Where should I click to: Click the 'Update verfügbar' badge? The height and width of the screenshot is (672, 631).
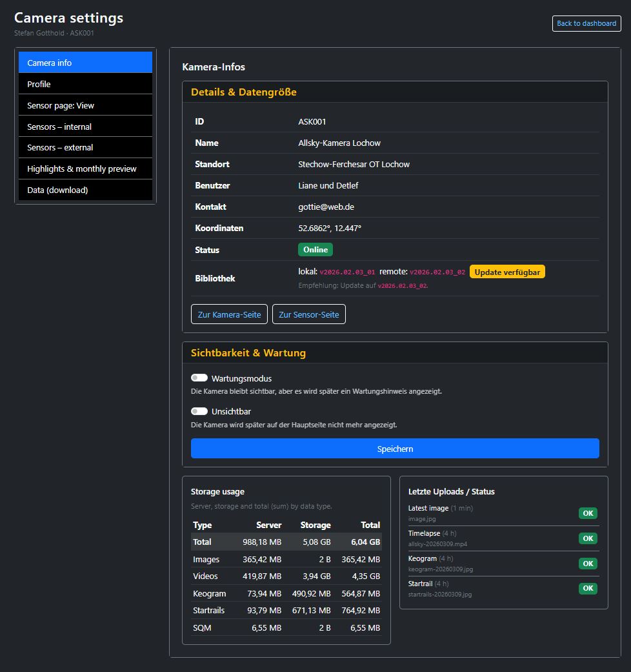pyautogui.click(x=508, y=271)
